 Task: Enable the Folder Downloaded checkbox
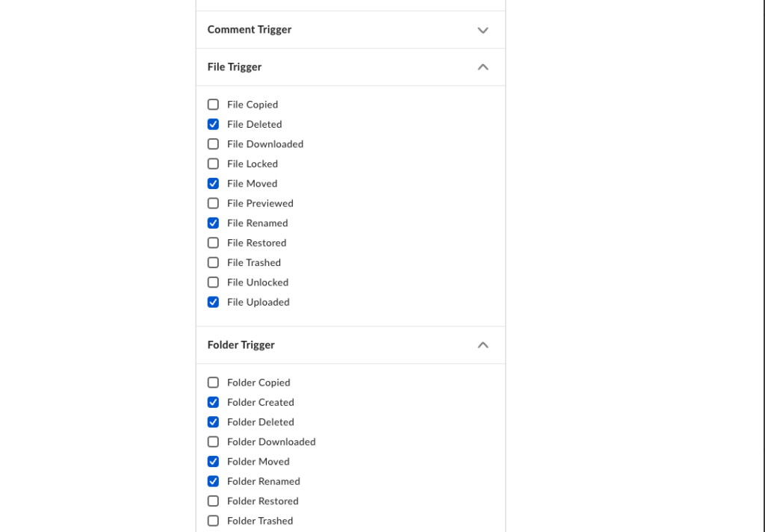(x=214, y=442)
